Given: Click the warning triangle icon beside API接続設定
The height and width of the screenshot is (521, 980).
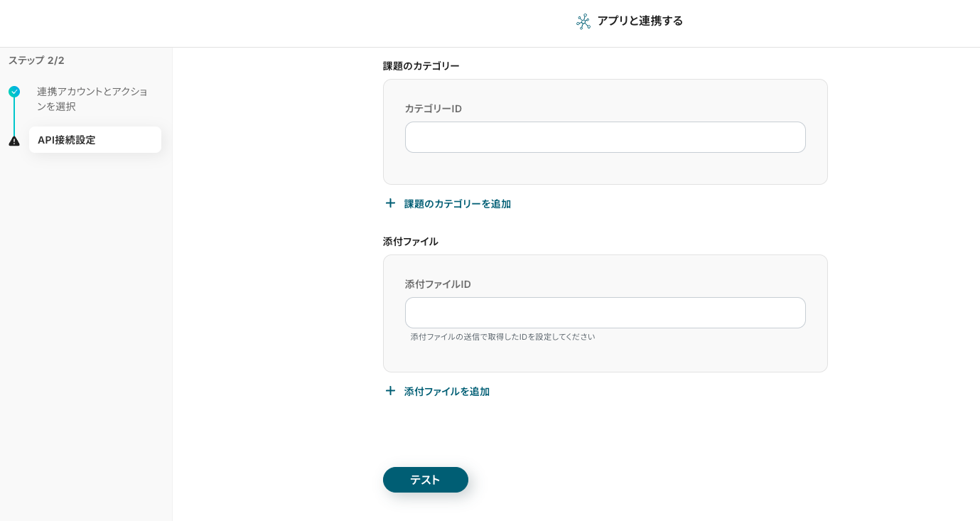Looking at the screenshot, I should click(x=14, y=141).
